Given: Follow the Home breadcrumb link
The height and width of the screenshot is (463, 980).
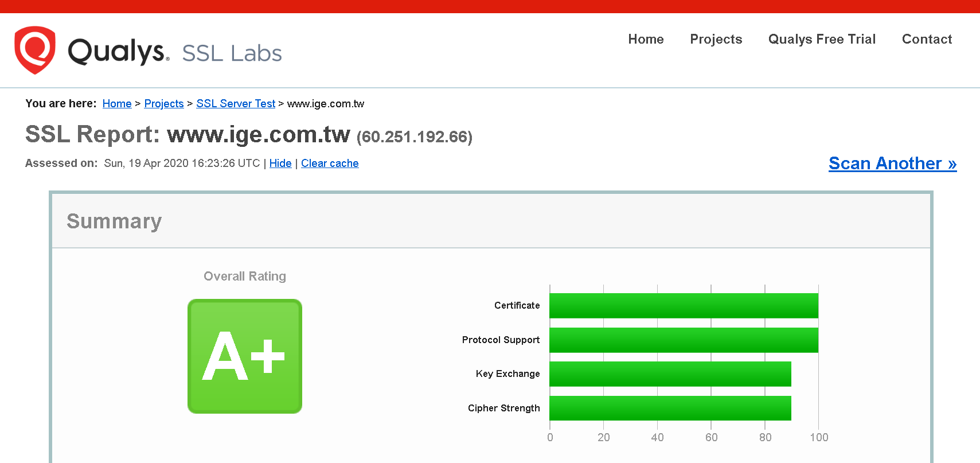Looking at the screenshot, I should (117, 103).
